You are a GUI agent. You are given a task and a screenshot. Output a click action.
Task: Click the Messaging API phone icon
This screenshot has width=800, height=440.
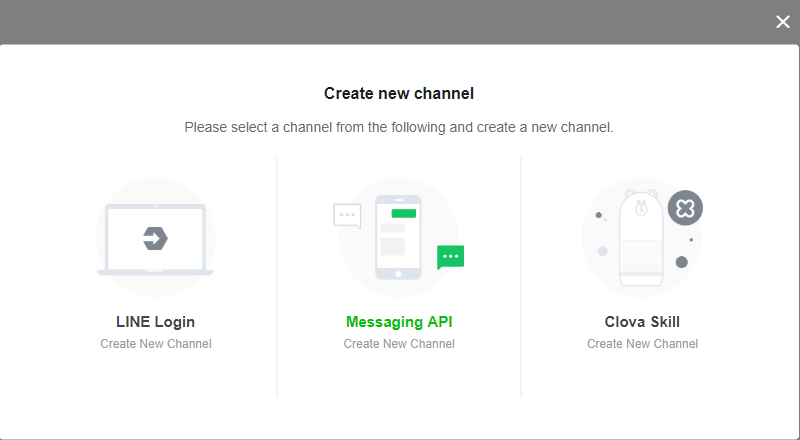pyautogui.click(x=398, y=237)
